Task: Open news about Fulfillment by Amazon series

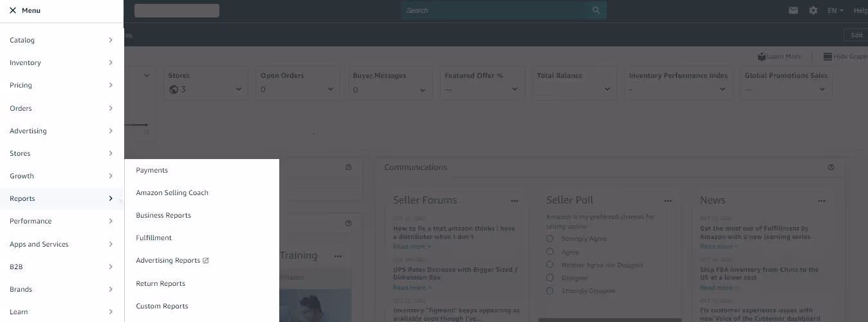Action: pos(756,232)
